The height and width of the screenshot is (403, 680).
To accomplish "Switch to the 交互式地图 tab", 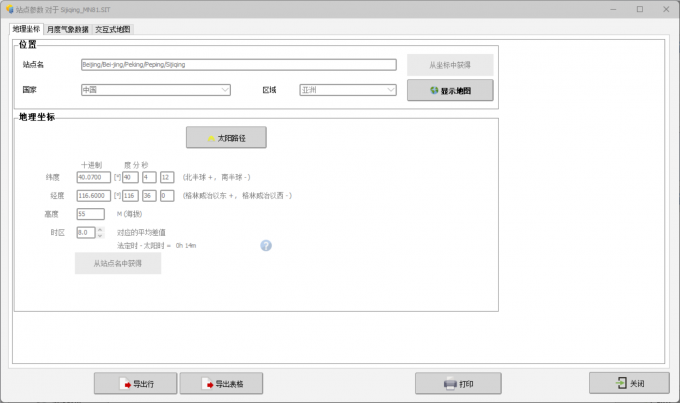I will [x=112, y=30].
